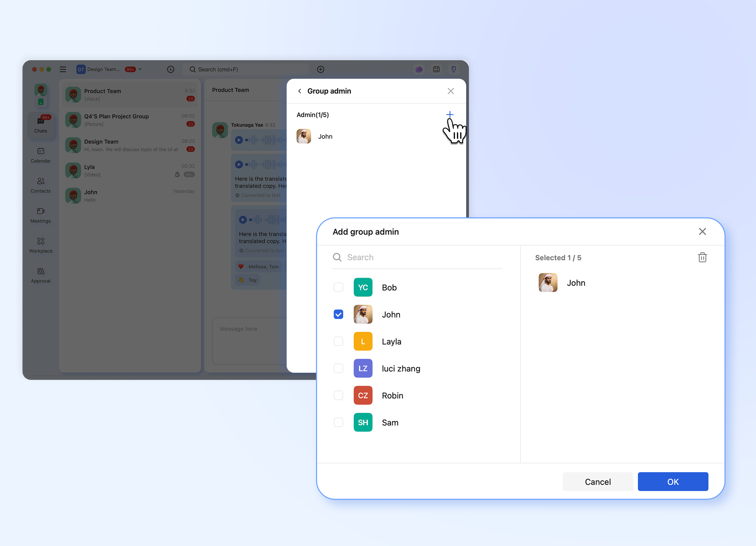Check the checkbox next to Bob
756x546 pixels.
338,287
